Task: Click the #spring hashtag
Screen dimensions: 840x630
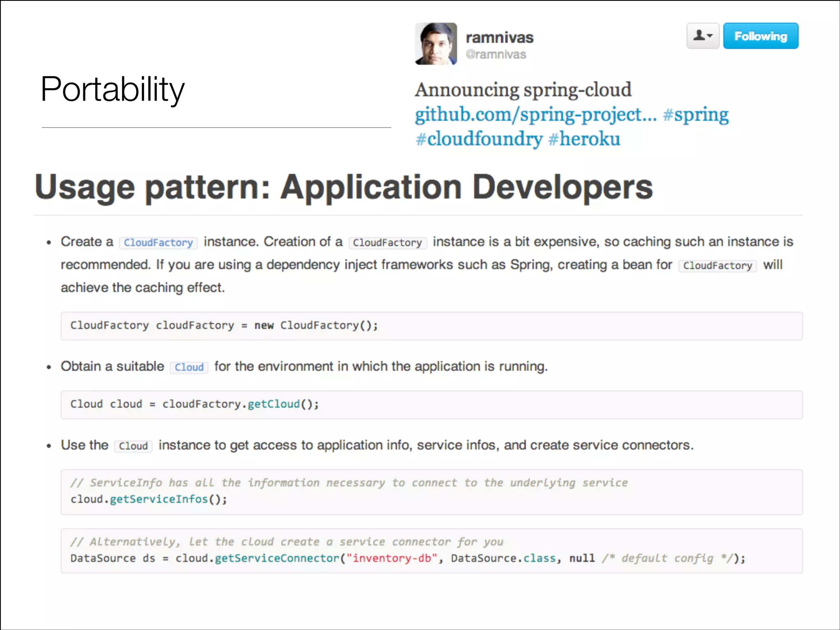Action: pos(696,114)
